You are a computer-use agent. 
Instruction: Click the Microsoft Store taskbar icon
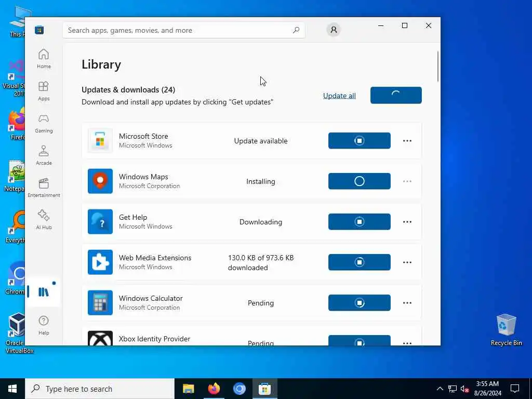(x=264, y=389)
